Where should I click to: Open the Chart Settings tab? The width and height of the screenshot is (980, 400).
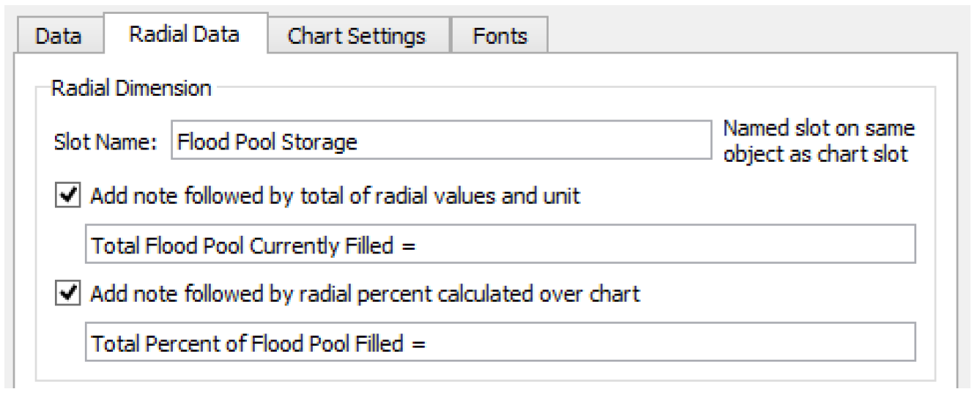(357, 37)
